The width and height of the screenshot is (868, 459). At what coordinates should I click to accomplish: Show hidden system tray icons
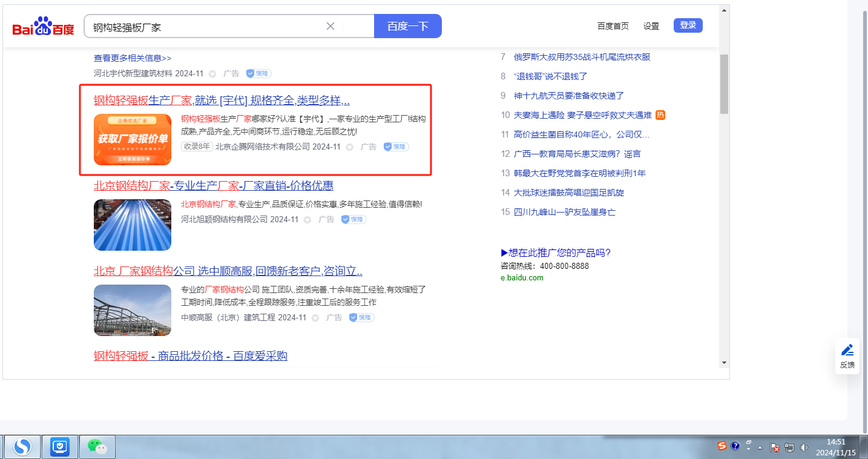point(760,447)
